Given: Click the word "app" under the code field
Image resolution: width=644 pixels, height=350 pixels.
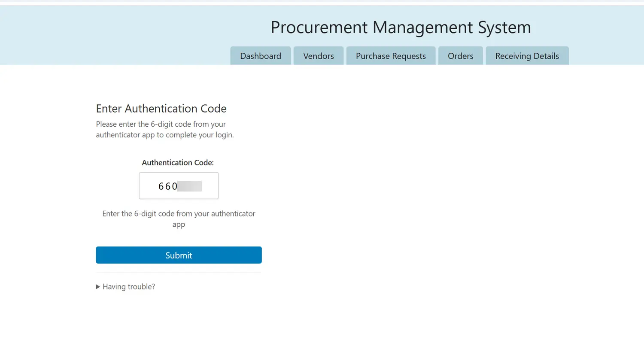Looking at the screenshot, I should [x=179, y=225].
